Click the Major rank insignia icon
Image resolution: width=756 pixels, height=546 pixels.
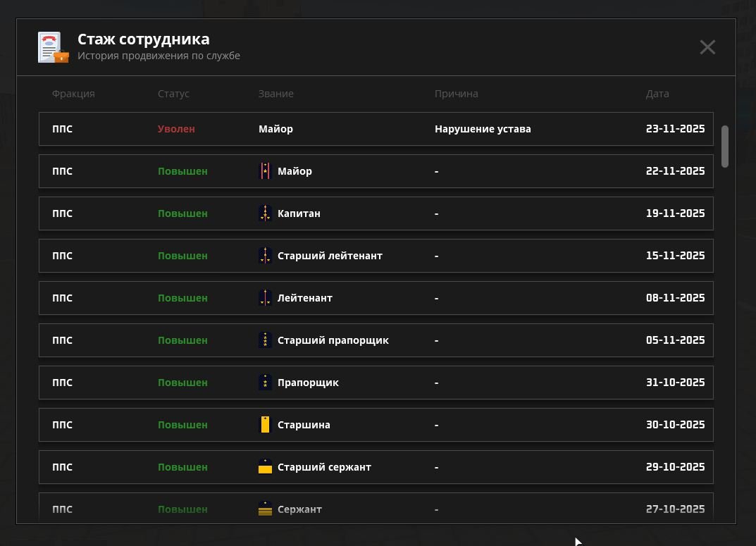(265, 171)
